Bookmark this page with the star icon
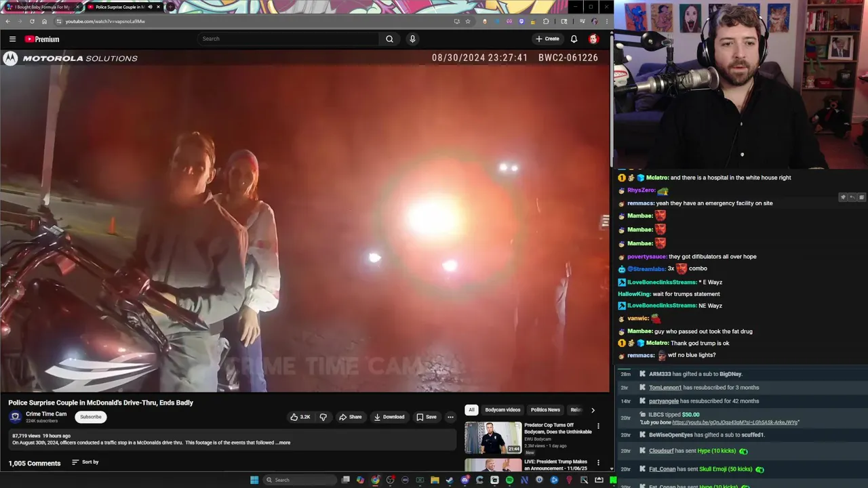The width and height of the screenshot is (868, 488). 467,21
